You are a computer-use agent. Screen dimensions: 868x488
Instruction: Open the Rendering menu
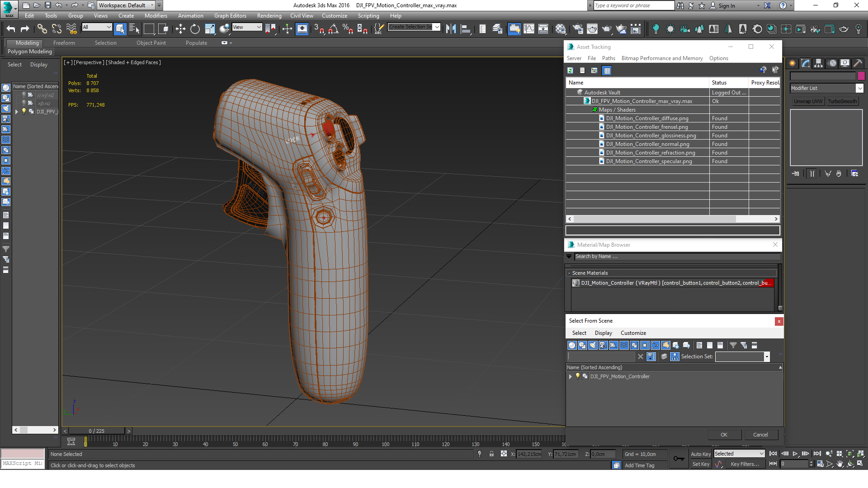coord(269,16)
